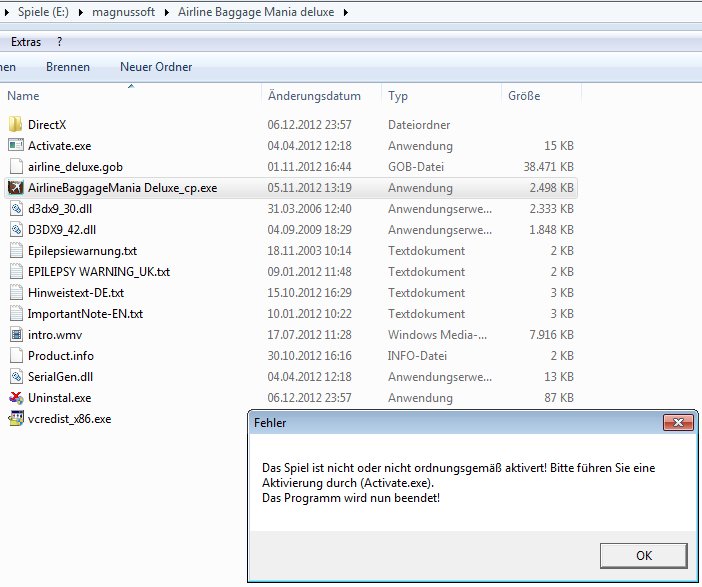Click the Brennen toolbar button

pyautogui.click(x=68, y=67)
